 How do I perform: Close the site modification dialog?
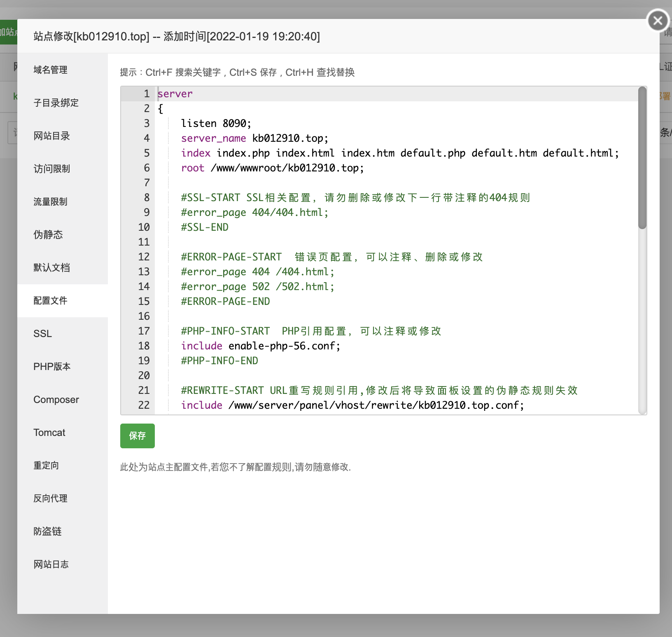(658, 20)
